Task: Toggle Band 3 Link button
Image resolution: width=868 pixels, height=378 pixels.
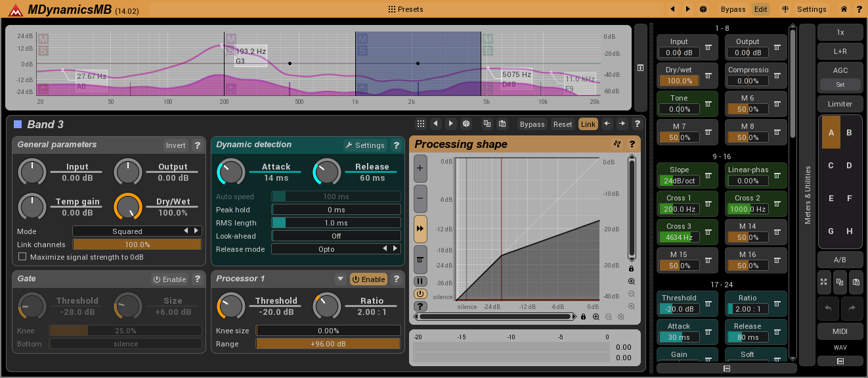Action: click(588, 124)
